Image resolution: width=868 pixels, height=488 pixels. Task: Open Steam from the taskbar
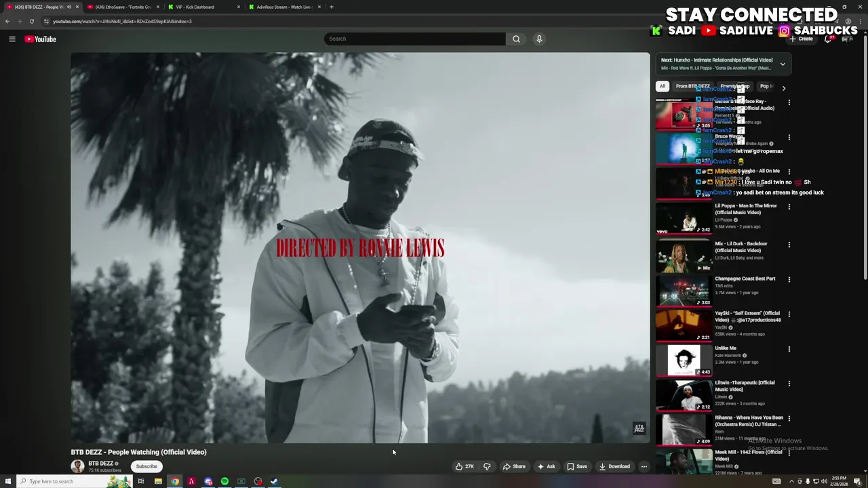pyautogui.click(x=274, y=481)
